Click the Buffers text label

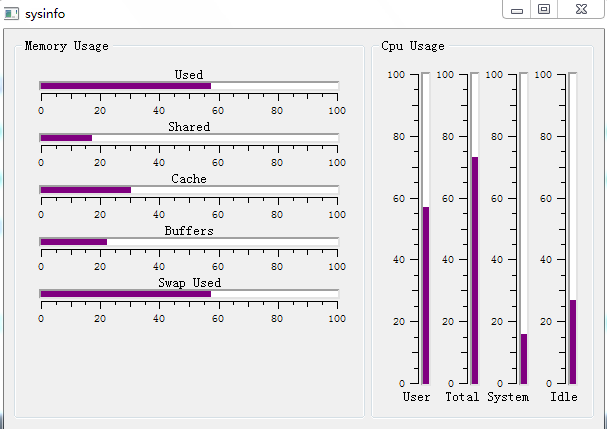pos(189,231)
